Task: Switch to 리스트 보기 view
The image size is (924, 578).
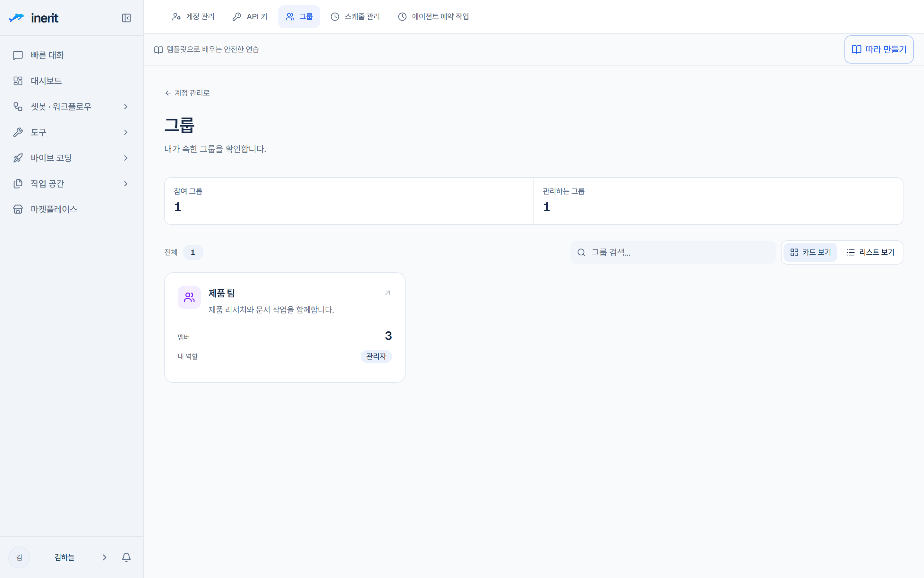Action: pos(870,252)
